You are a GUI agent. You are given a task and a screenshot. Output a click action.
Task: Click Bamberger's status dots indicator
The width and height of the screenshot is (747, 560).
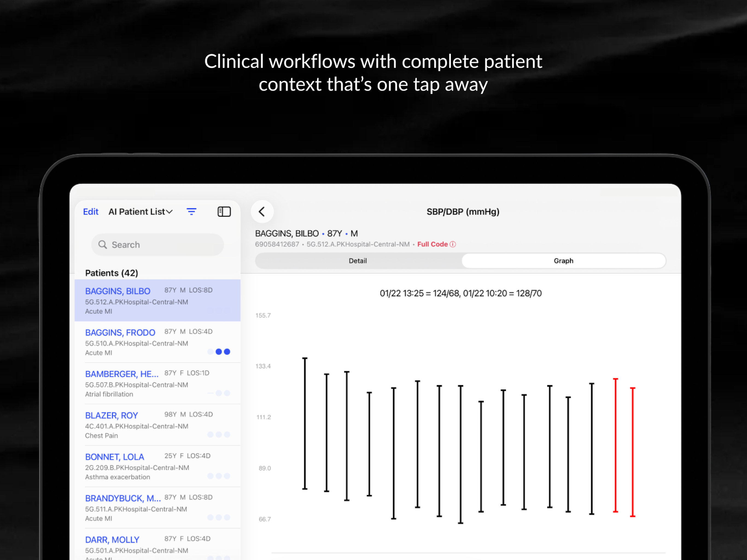click(x=219, y=393)
